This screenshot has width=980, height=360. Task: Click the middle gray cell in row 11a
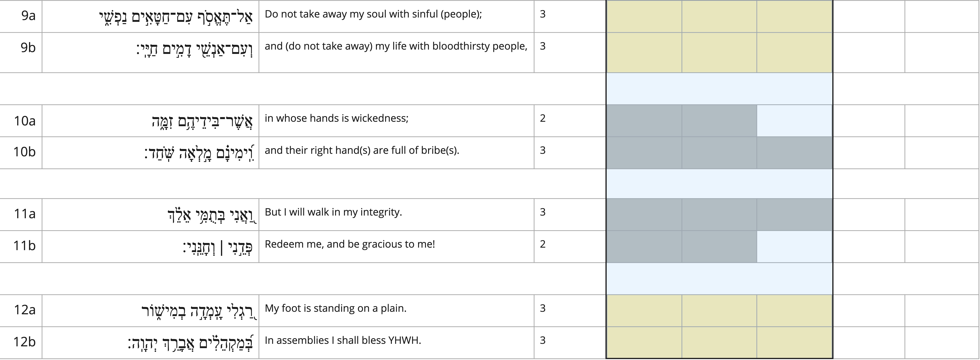[719, 214]
